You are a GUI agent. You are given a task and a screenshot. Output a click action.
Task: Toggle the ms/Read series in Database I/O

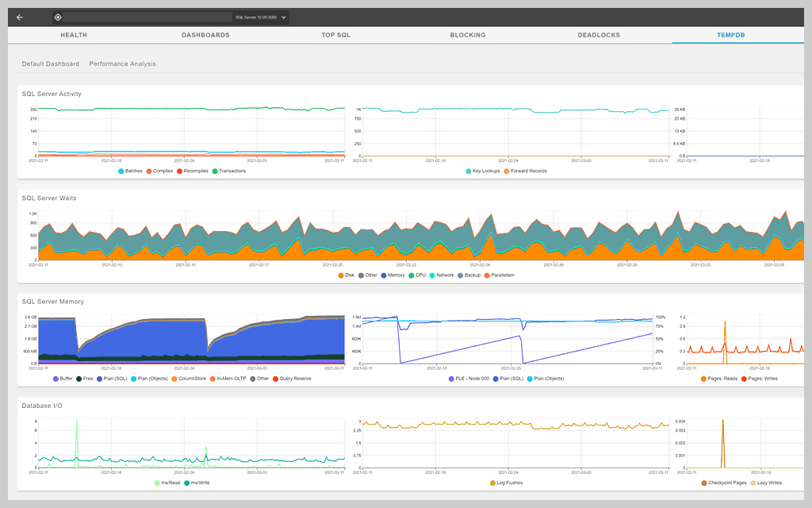[163, 483]
